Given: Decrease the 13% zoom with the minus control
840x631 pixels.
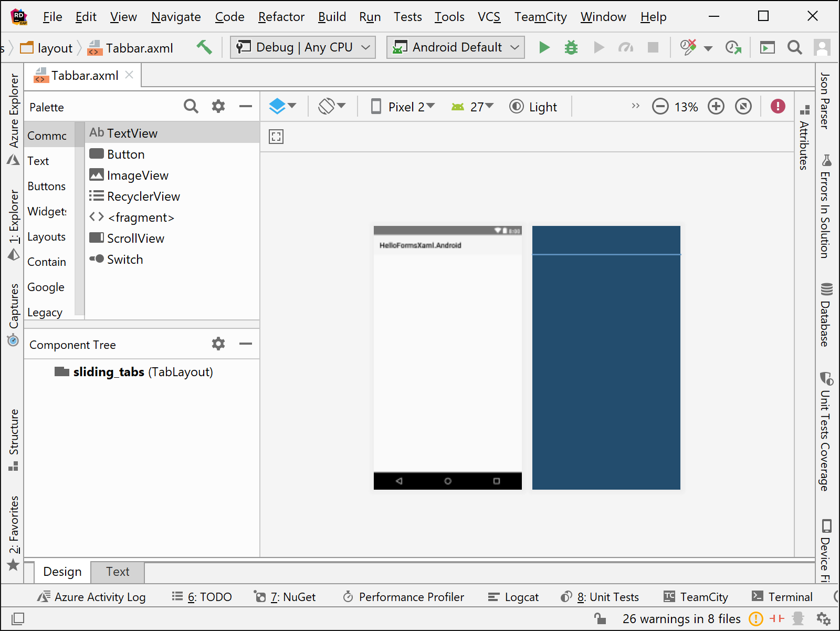Looking at the screenshot, I should [x=660, y=106].
